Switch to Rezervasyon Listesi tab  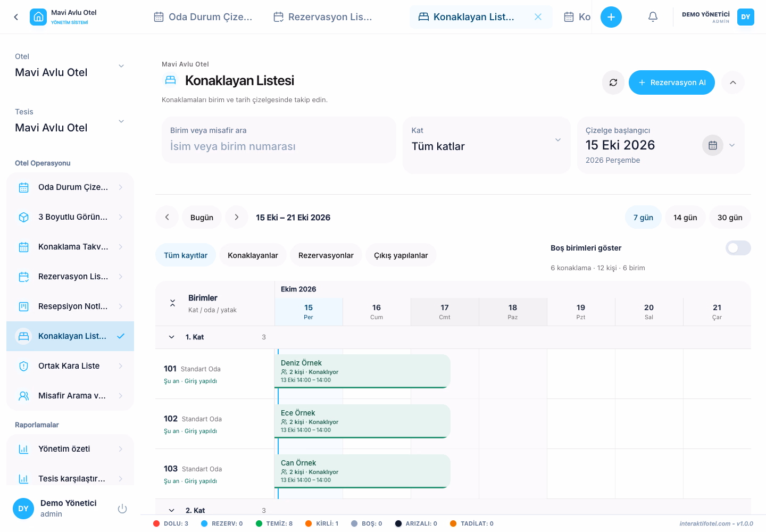pos(322,17)
